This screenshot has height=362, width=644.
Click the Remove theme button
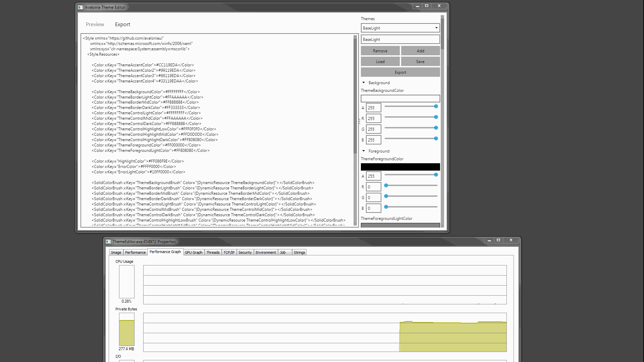[380, 51]
